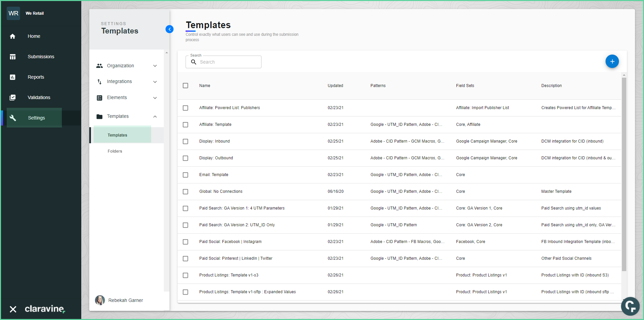Navigate to Validations
Screen dimensions: 644x320
(39, 97)
